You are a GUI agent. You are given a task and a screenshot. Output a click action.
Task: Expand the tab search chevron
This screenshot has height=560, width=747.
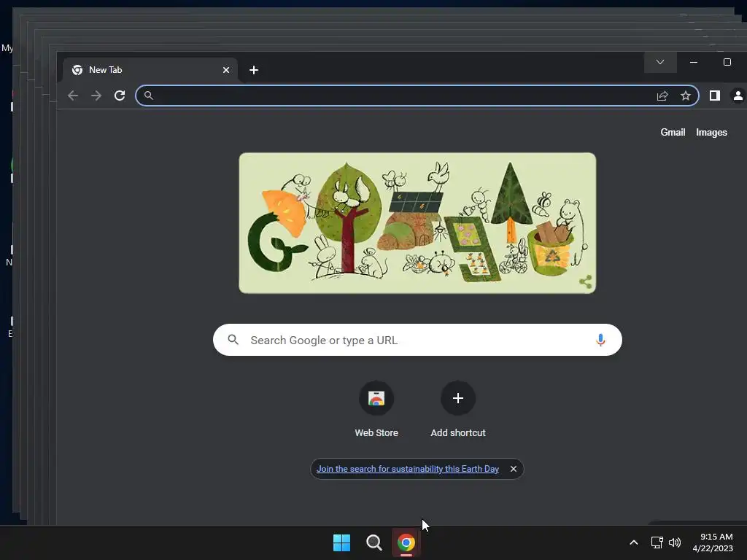[660, 63]
